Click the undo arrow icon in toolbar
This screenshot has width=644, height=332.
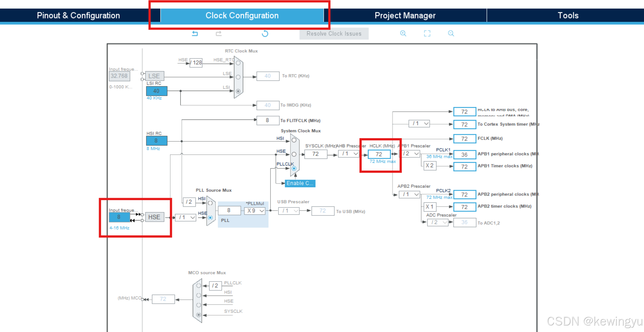195,34
